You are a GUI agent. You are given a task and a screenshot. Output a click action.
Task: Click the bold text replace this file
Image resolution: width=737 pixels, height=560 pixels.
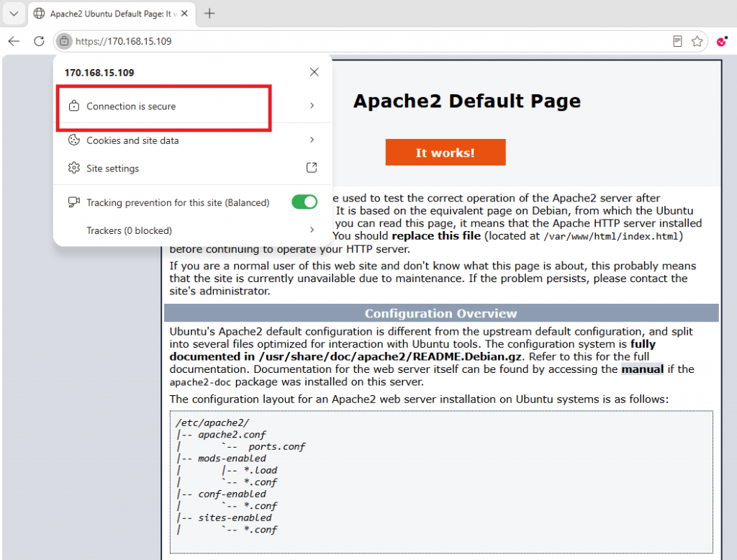[436, 235]
